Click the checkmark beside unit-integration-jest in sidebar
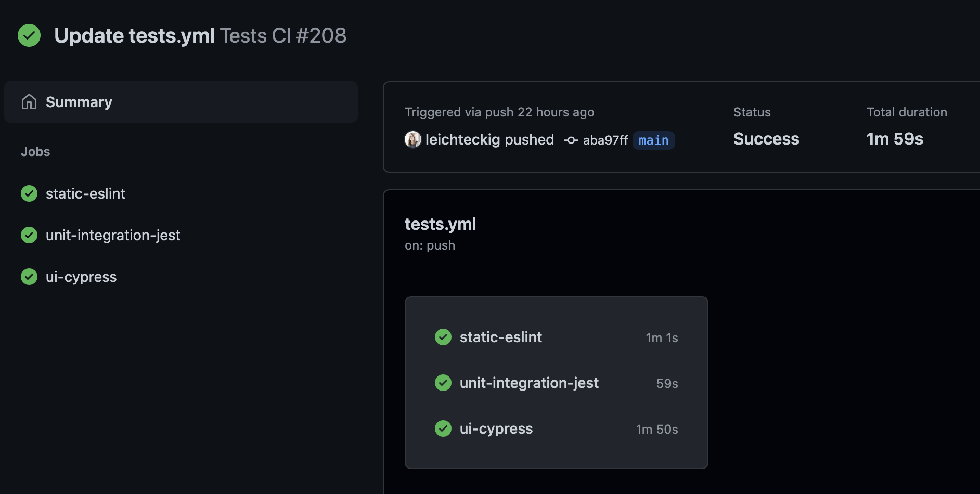Image resolution: width=980 pixels, height=494 pixels. [x=29, y=235]
